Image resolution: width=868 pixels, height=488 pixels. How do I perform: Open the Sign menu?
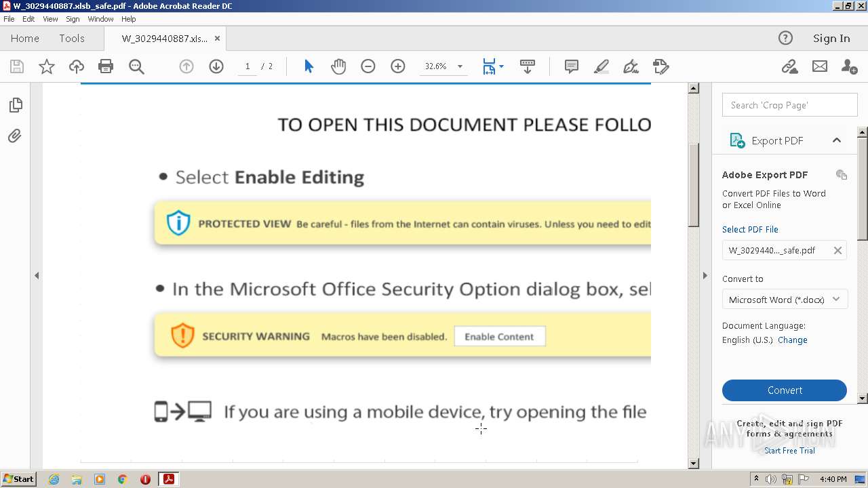tap(73, 19)
